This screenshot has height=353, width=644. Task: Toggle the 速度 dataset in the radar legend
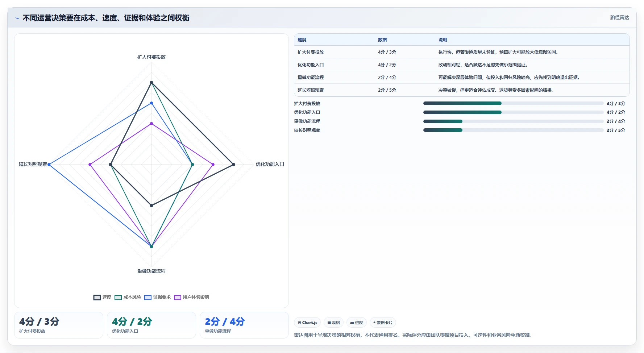coord(102,297)
